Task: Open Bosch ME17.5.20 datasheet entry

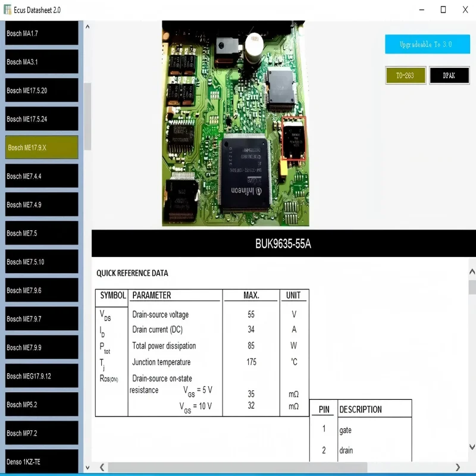Action: tap(41, 90)
